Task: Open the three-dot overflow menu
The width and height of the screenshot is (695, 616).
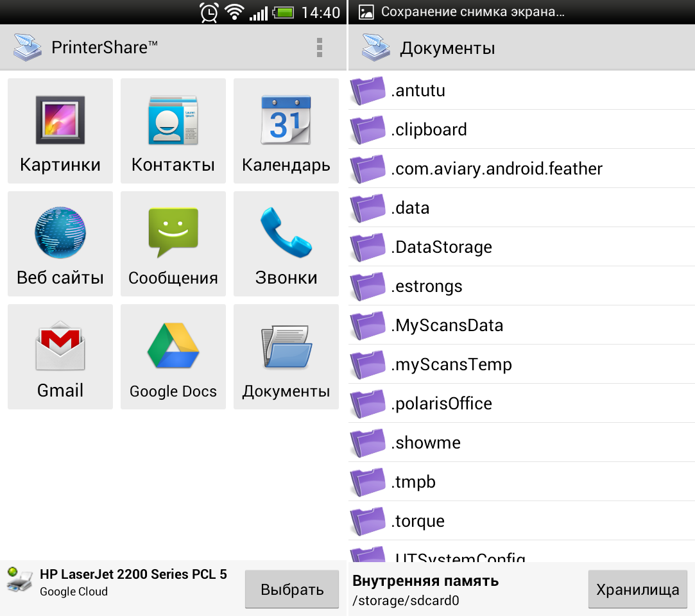Action: [x=319, y=47]
